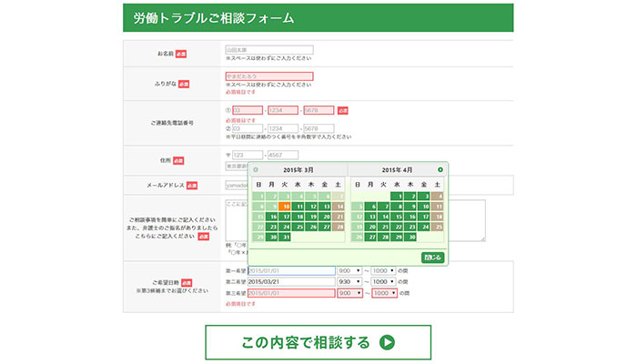Click first phone number area code field
Screen dimensions: 637x364
[243, 110]
